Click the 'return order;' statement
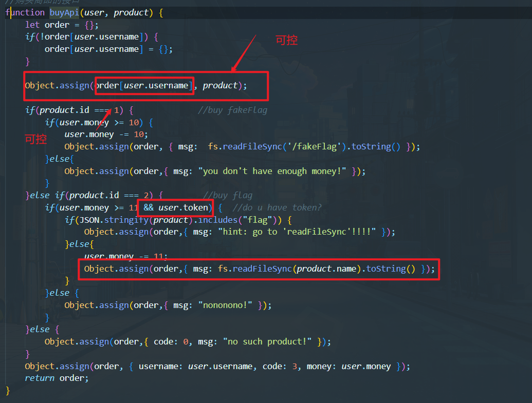 click(x=57, y=378)
